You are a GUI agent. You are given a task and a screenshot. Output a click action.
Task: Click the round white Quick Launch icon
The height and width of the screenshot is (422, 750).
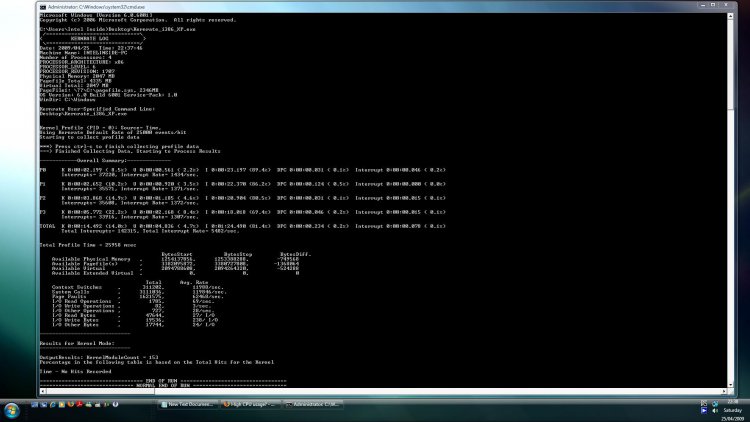click(x=115, y=404)
